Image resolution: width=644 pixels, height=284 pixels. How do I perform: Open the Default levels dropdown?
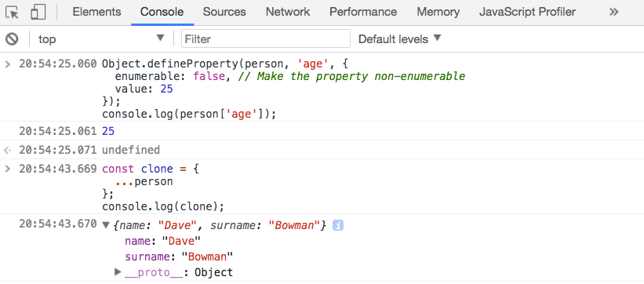[399, 39]
